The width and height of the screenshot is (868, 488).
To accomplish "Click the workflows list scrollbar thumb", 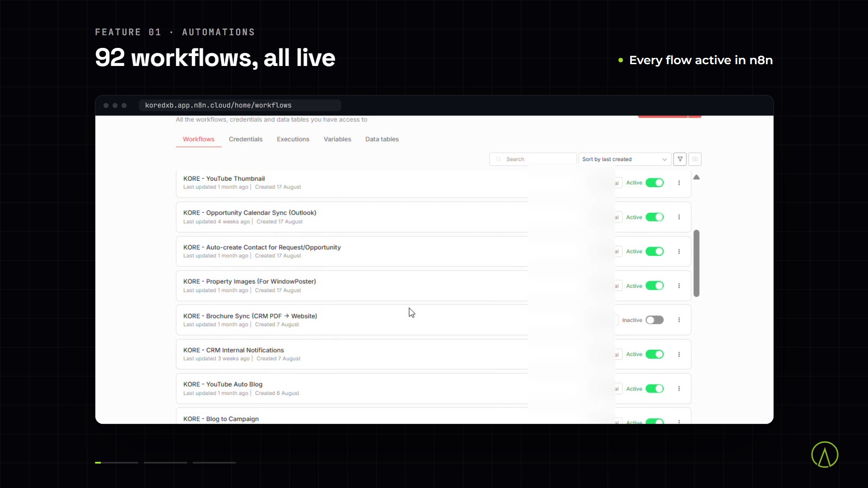I will (x=697, y=263).
